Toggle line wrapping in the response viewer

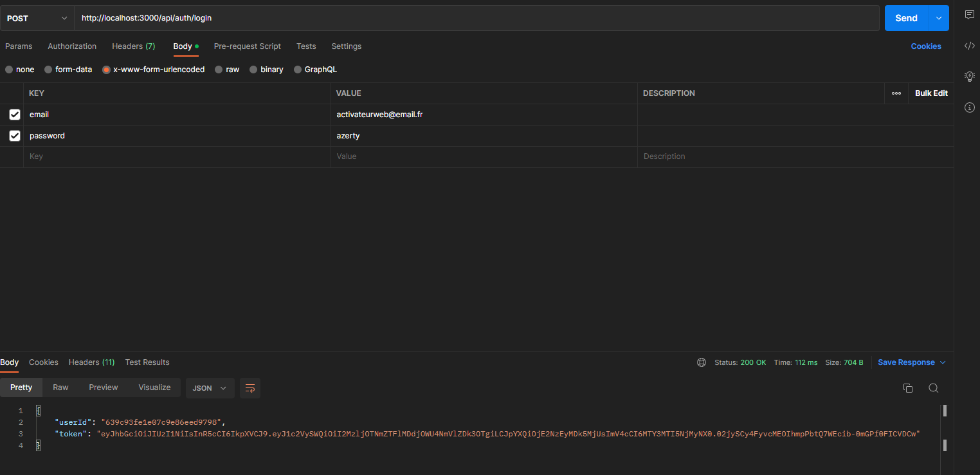pos(250,388)
